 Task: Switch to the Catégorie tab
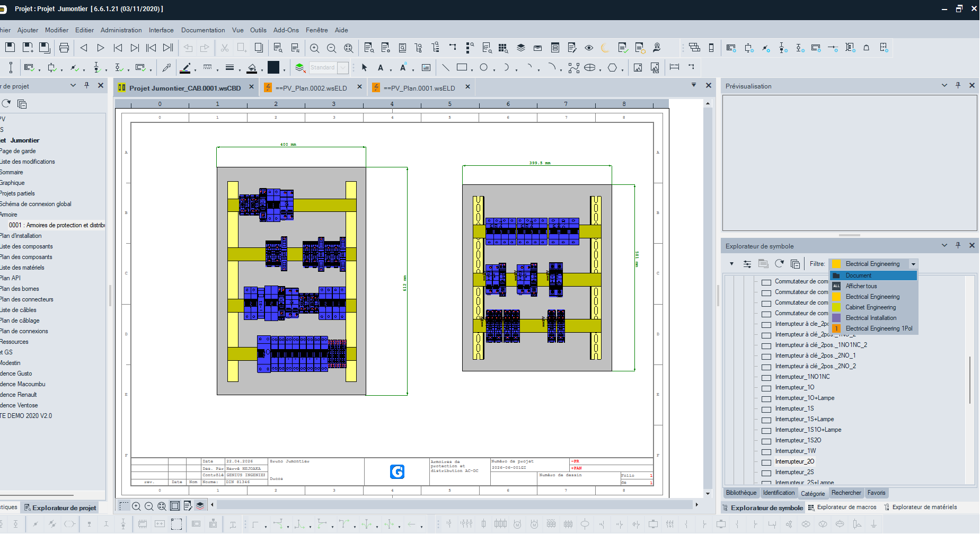pyautogui.click(x=813, y=493)
